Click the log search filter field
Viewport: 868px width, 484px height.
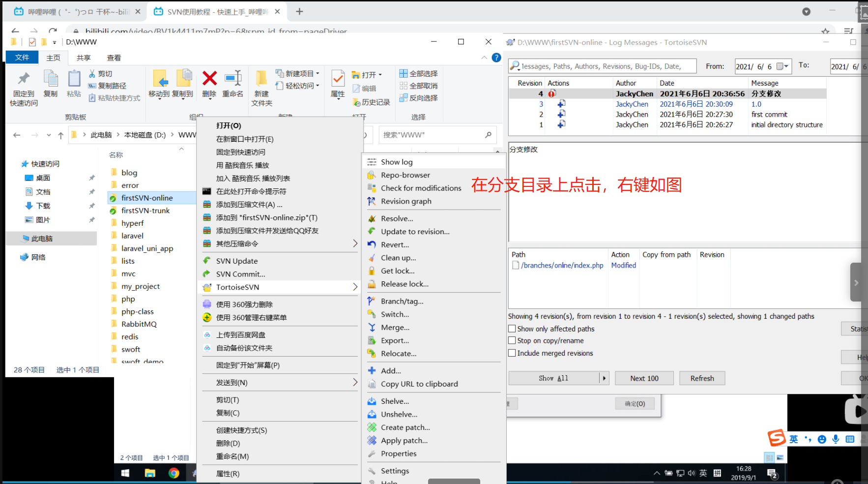point(603,66)
